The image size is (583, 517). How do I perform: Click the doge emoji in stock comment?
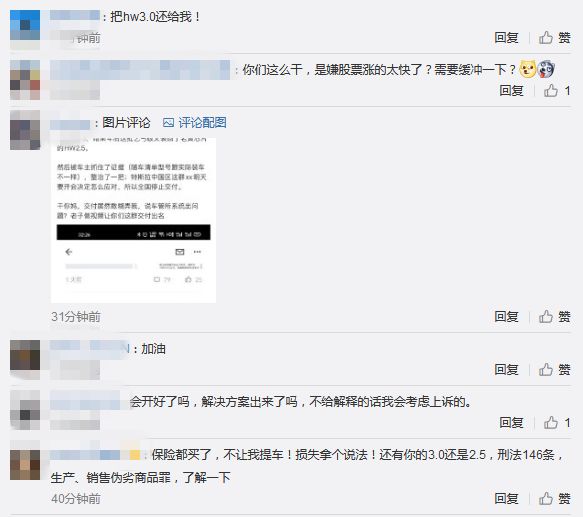coord(527,69)
